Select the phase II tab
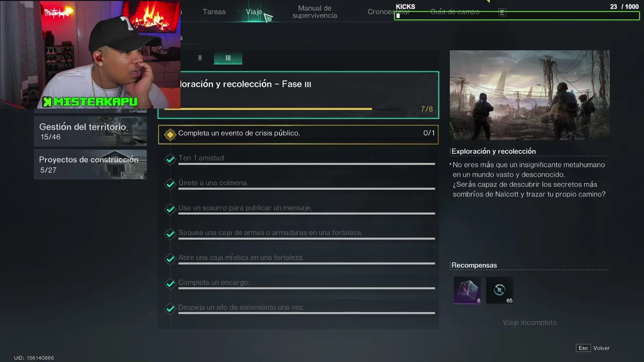 coord(200,58)
